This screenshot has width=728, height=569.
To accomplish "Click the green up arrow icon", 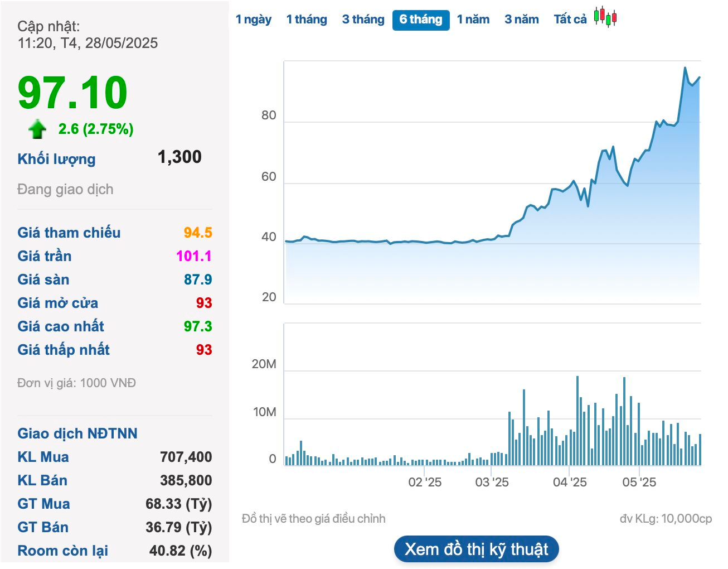I will click(x=37, y=129).
